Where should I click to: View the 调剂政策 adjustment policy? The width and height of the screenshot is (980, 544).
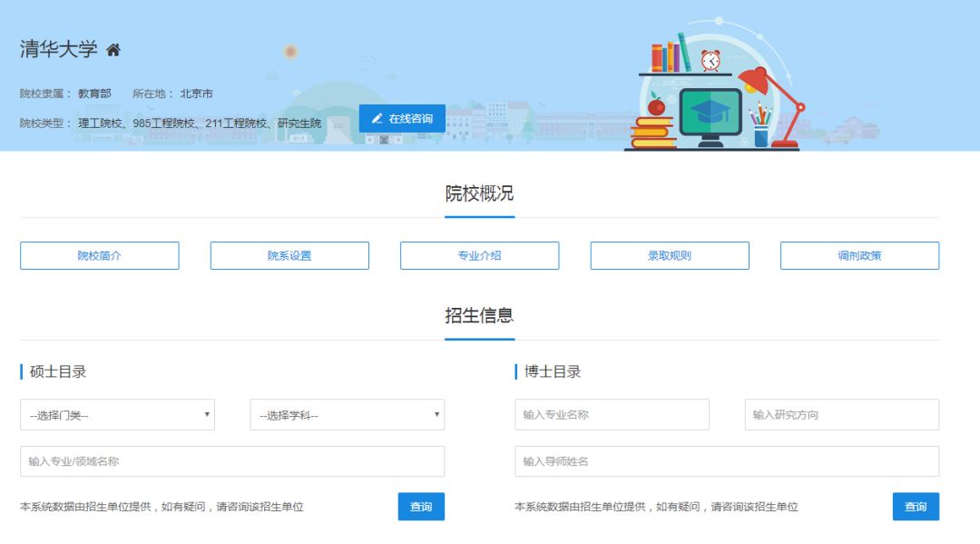(859, 256)
